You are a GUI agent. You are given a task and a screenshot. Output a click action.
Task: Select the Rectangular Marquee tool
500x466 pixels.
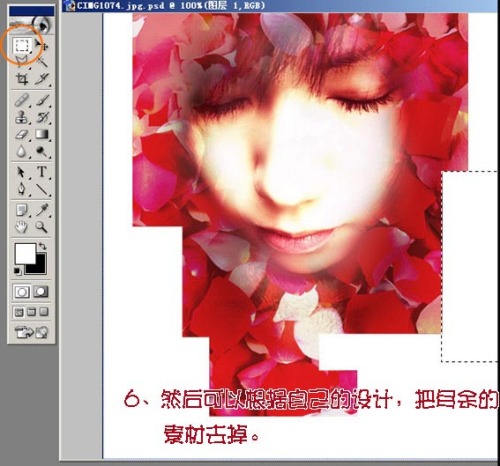22,45
